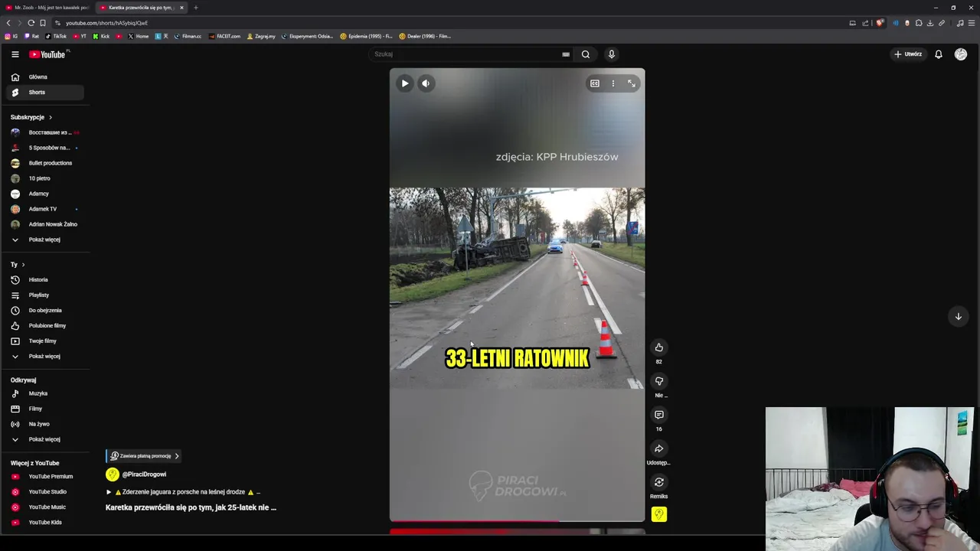This screenshot has height=551, width=980.
Task: Open the browser extensions puzzle icon
Action: point(919,23)
